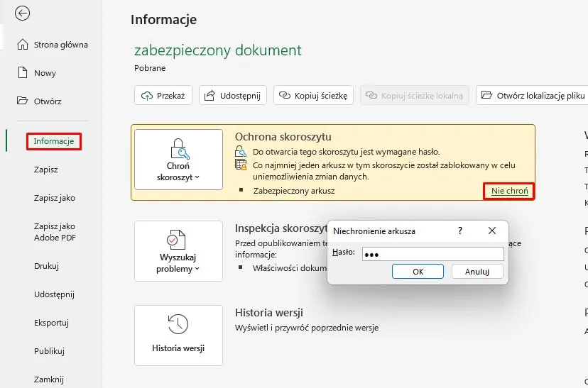Screen dimensions: 588x388
Task: Select Informacje in sidebar
Action: (x=54, y=141)
